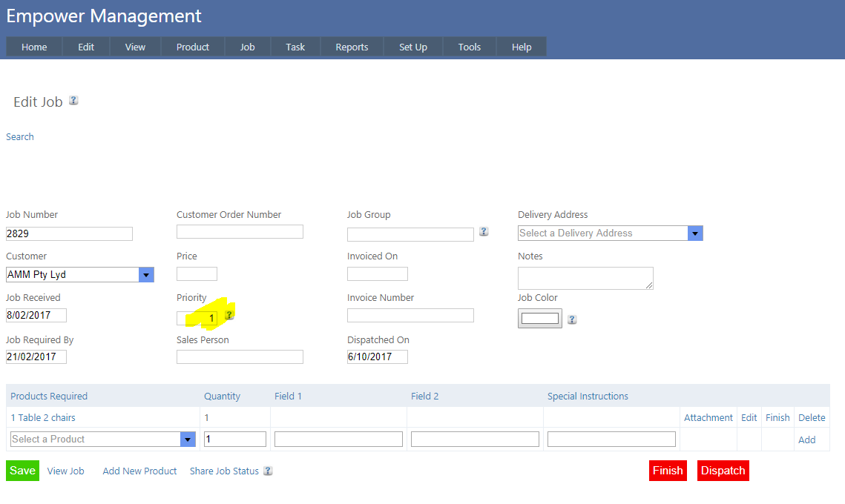845x504 pixels.
Task: Click help icon next to Job Color
Action: (572, 319)
